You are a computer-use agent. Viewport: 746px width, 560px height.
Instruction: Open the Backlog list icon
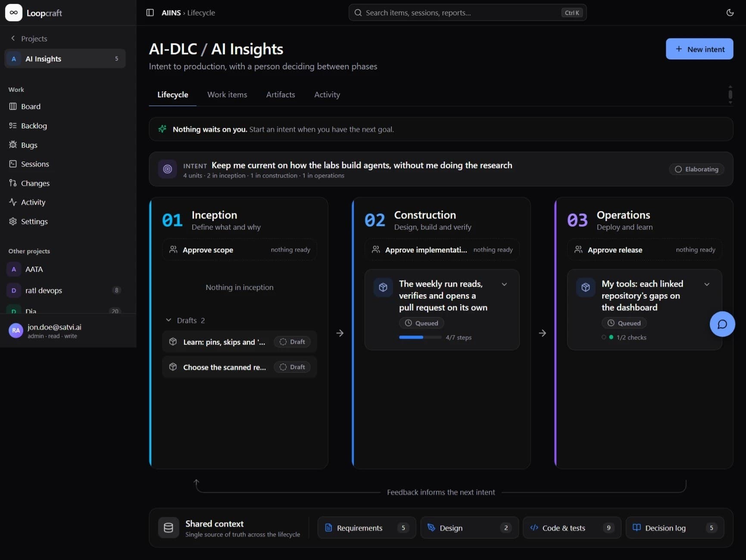(x=13, y=125)
